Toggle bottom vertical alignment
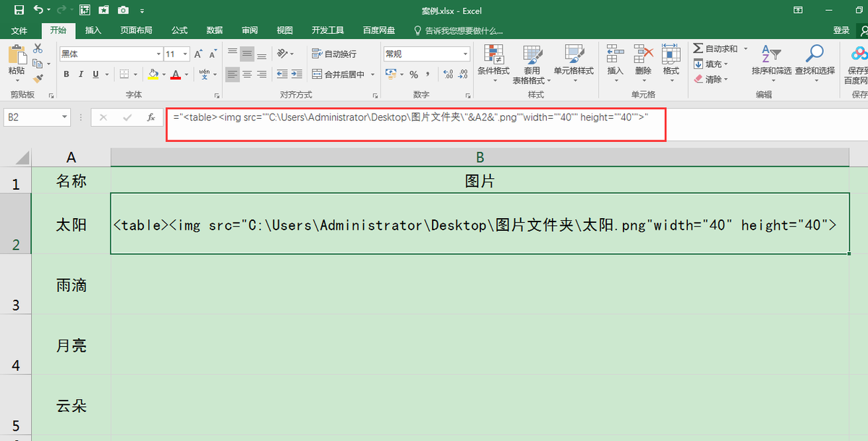 point(261,54)
